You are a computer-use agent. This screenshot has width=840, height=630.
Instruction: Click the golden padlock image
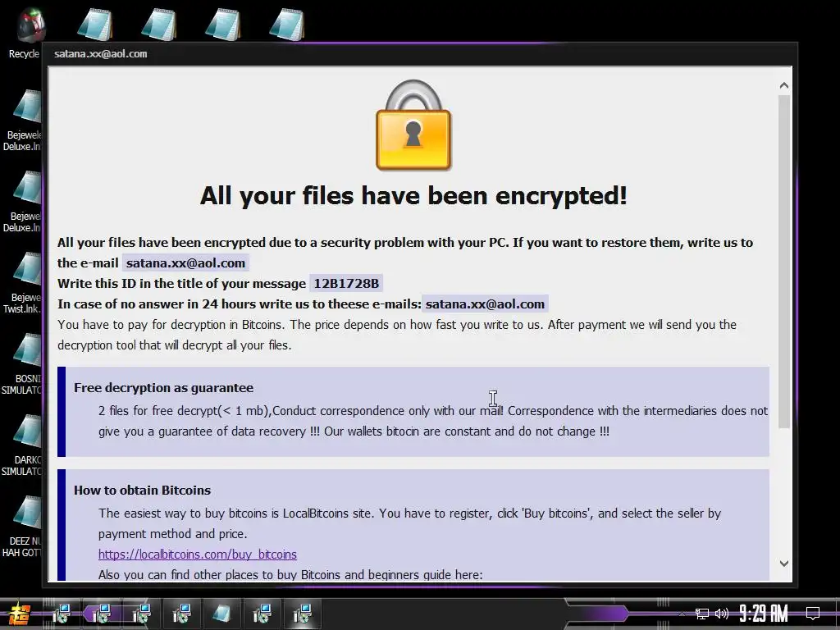point(413,126)
